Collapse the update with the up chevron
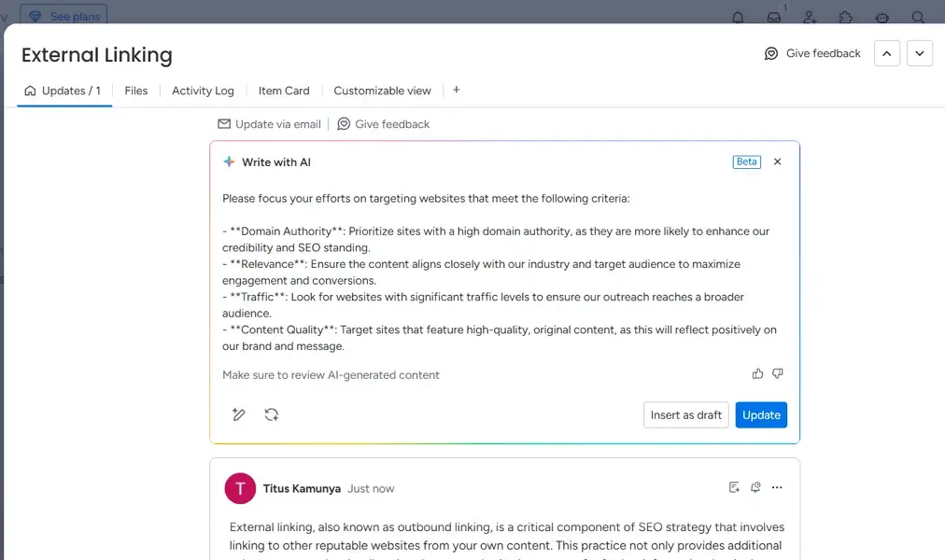The image size is (945, 560). tap(886, 53)
